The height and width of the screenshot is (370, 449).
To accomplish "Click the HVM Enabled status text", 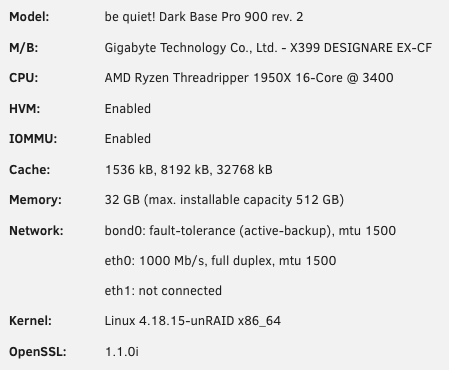I will [128, 109].
